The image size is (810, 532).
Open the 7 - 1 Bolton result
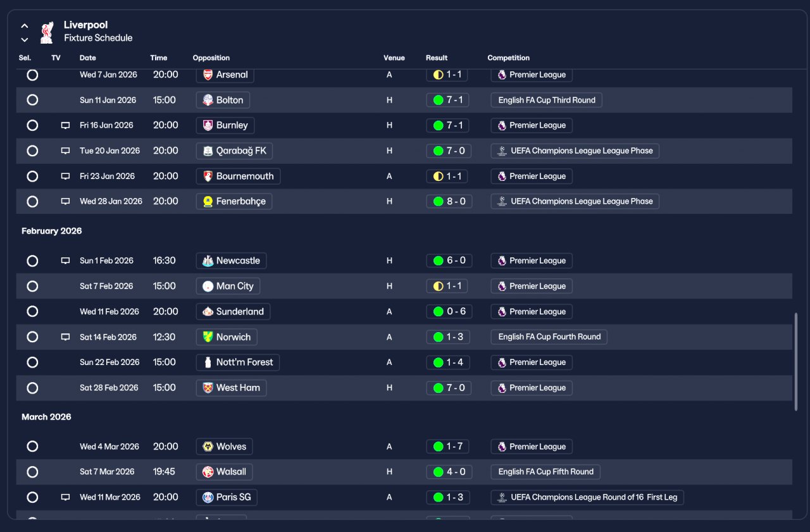click(449, 100)
